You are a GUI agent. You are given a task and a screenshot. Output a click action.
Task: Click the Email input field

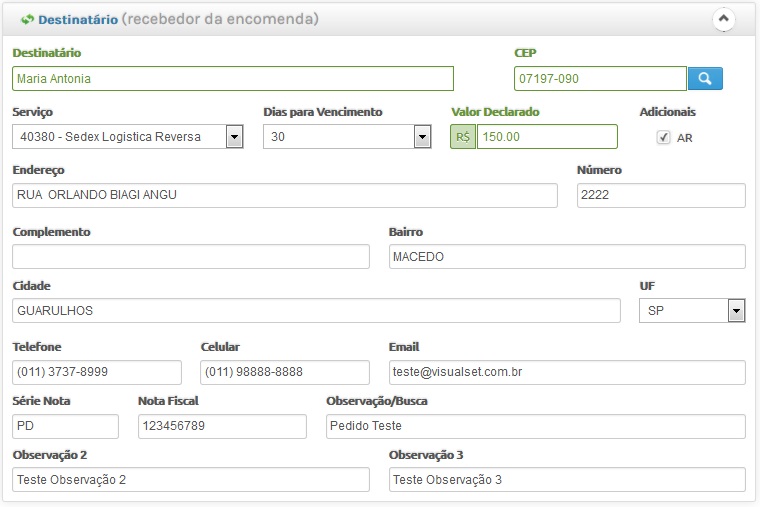point(567,372)
